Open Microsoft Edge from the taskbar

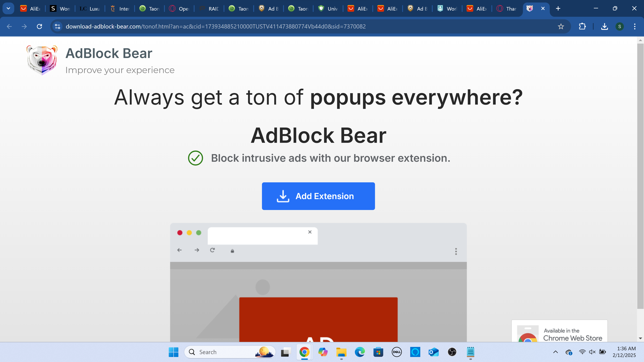(360, 352)
